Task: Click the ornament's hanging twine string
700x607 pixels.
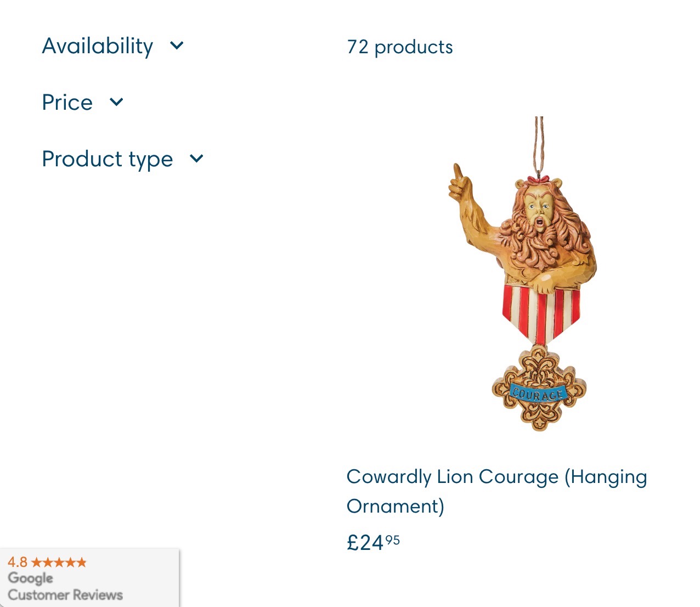Action: coord(539,145)
